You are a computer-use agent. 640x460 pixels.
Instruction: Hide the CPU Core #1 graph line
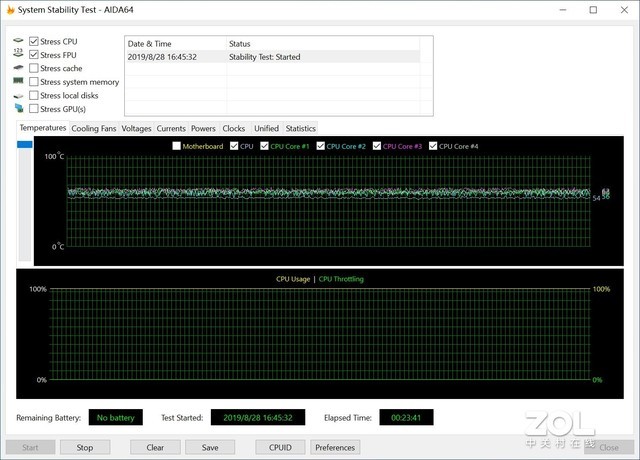click(264, 146)
